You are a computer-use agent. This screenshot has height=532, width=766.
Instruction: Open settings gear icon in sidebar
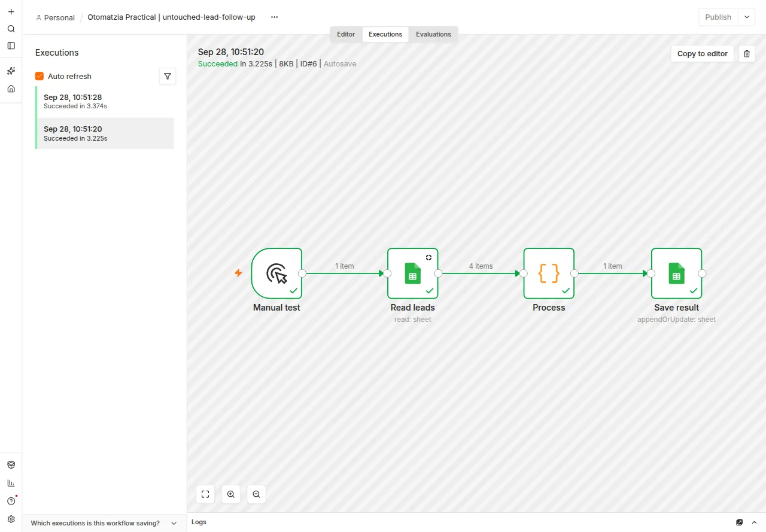[11, 519]
